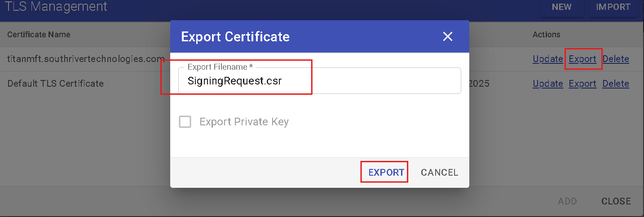The width and height of the screenshot is (644, 217).
Task: Click the Export Filename input field
Action: click(319, 81)
